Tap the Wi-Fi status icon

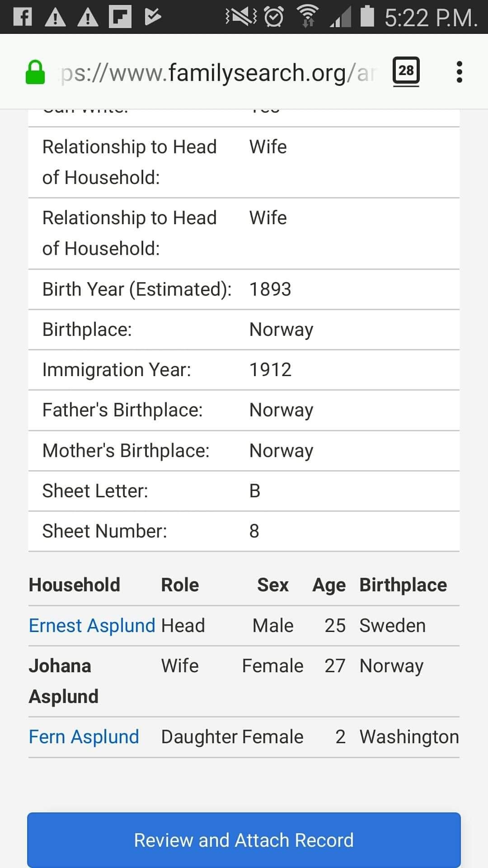[x=308, y=17]
